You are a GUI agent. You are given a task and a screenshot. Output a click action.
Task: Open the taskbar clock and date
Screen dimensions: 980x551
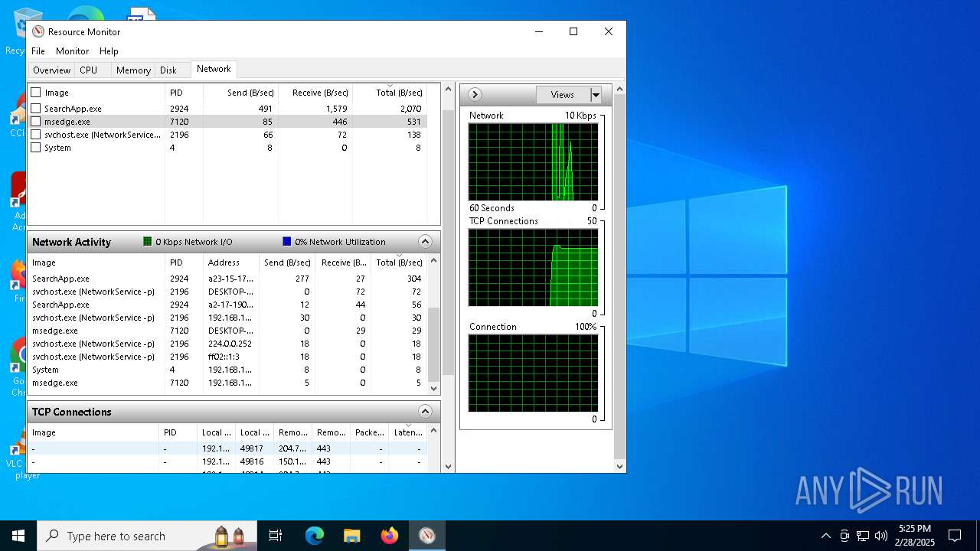pos(916,536)
